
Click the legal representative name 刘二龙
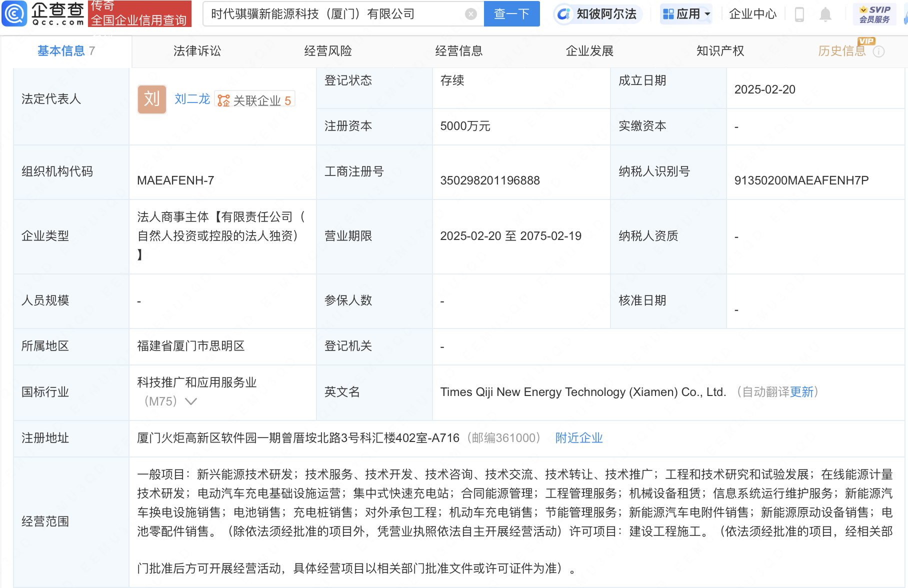point(192,99)
